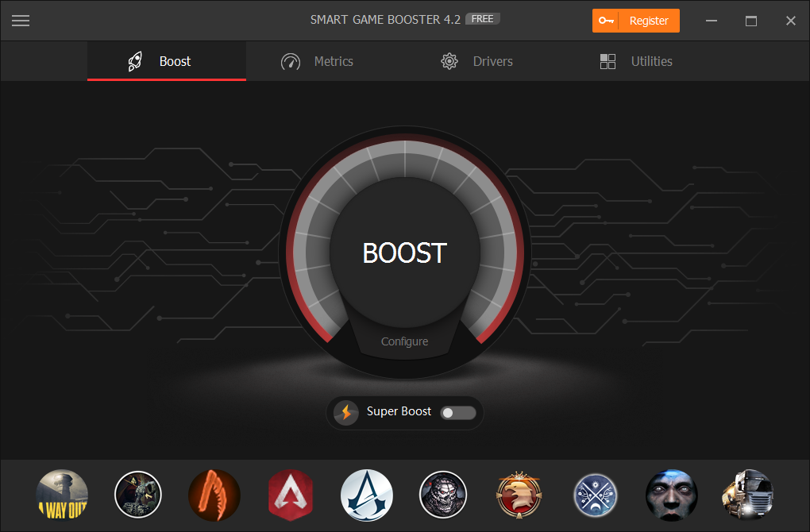Open the Assassin's Creed Unity game icon

point(367,495)
